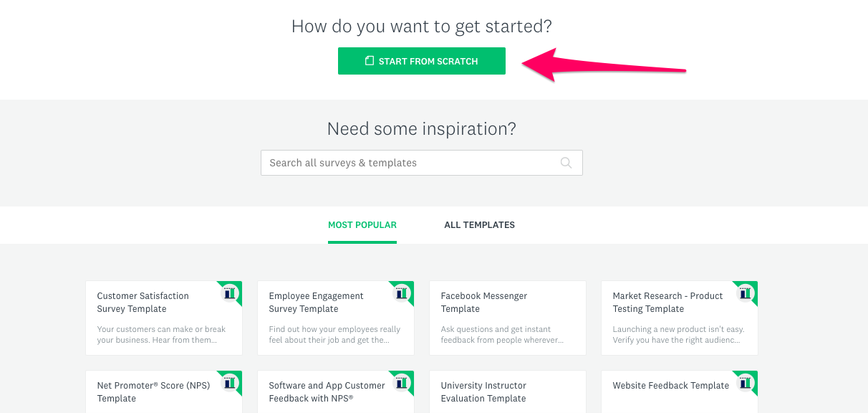Open Website Feedback Template card
Viewport: 868px width, 413px height.
click(x=680, y=391)
